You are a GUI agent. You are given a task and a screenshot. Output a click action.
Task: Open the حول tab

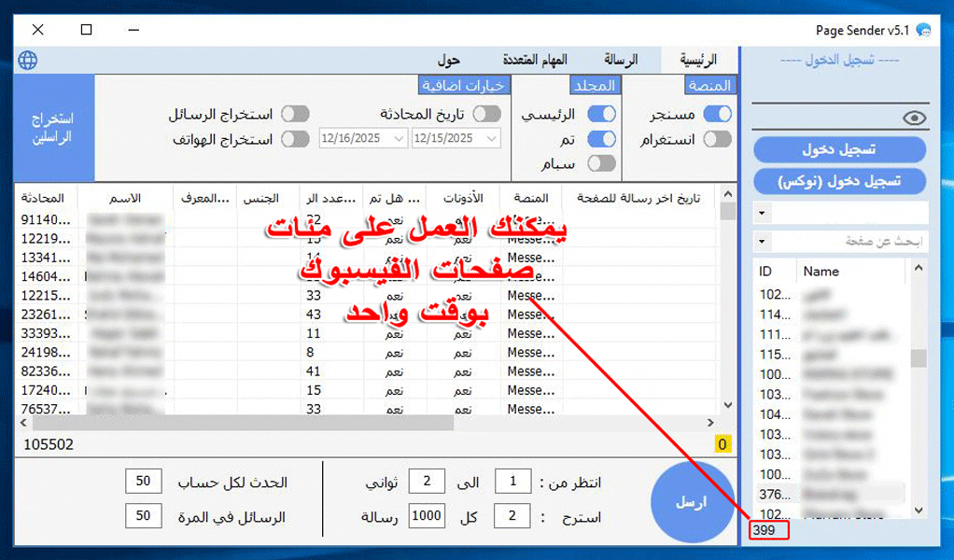(x=451, y=58)
